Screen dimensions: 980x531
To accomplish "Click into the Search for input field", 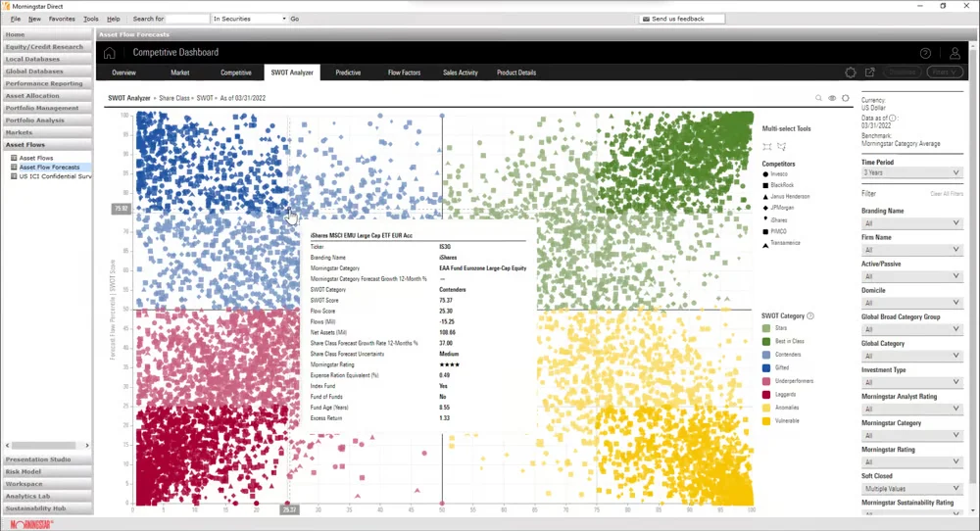I will click(188, 19).
